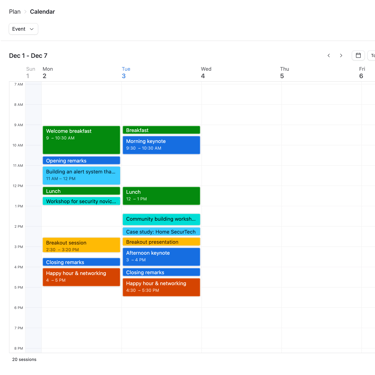Screen dimensions: 375x375
Task: Open Case study: Home SecurTech session
Action: (161, 232)
